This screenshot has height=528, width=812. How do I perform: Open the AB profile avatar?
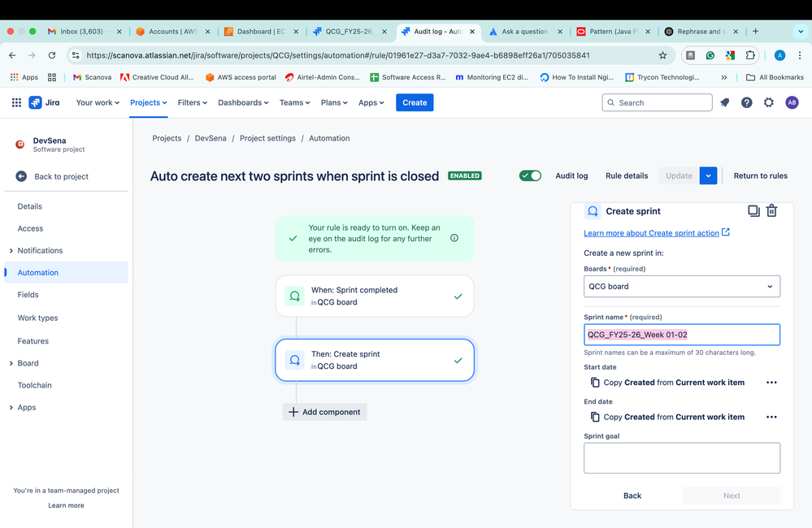(792, 102)
